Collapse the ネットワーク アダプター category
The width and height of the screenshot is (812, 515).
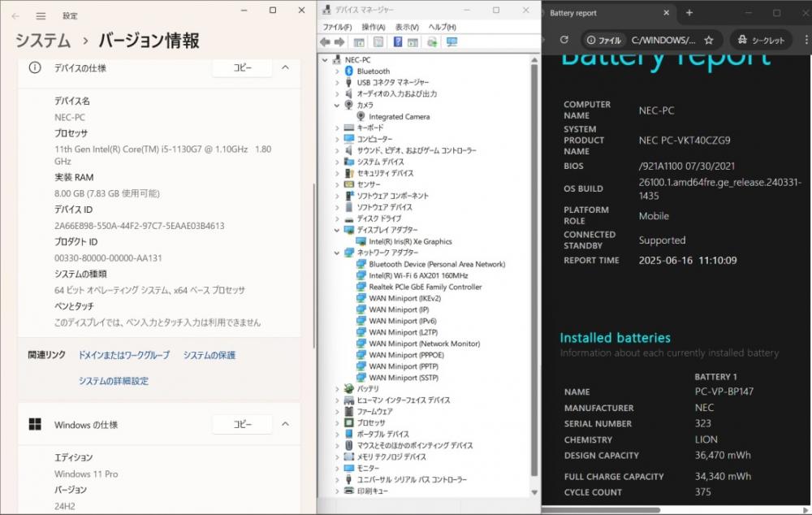[x=337, y=253]
